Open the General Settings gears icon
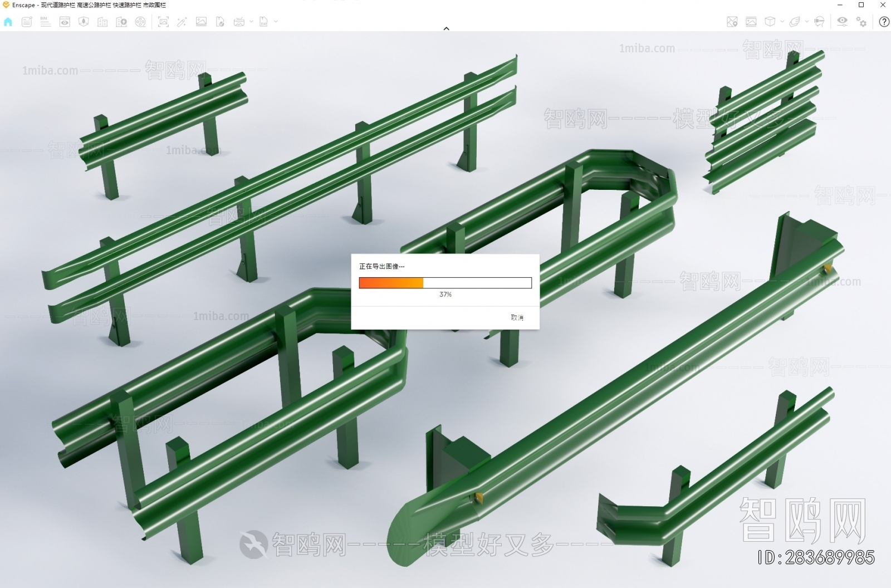The image size is (891, 588). coord(861,22)
